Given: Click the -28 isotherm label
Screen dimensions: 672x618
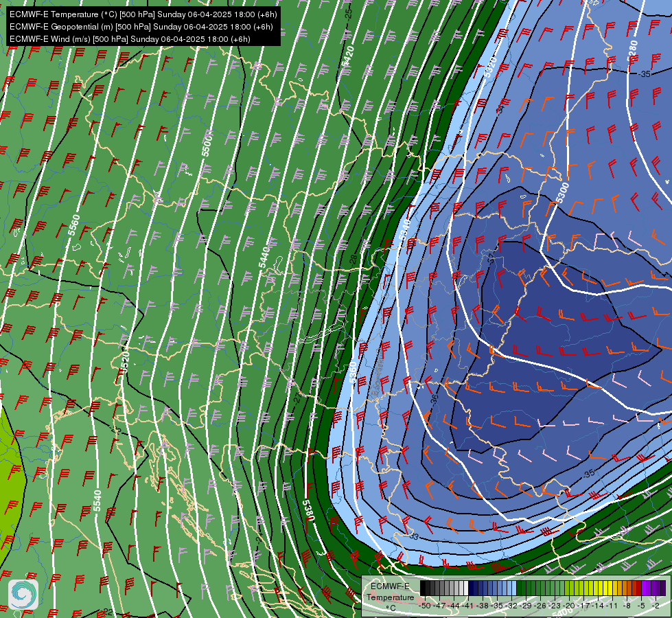Looking at the screenshot, I should point(353,260).
